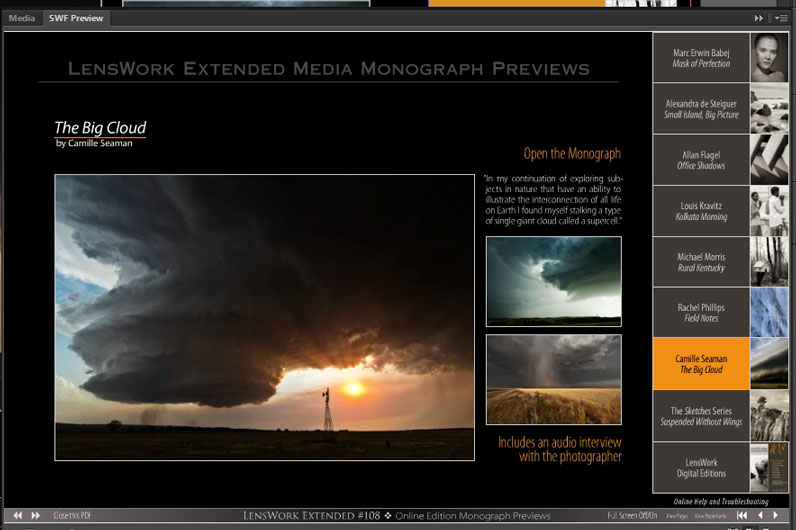The height and width of the screenshot is (530, 796).
Task: Click Marc Erwin Babej portrait thumbnail
Action: (769, 58)
